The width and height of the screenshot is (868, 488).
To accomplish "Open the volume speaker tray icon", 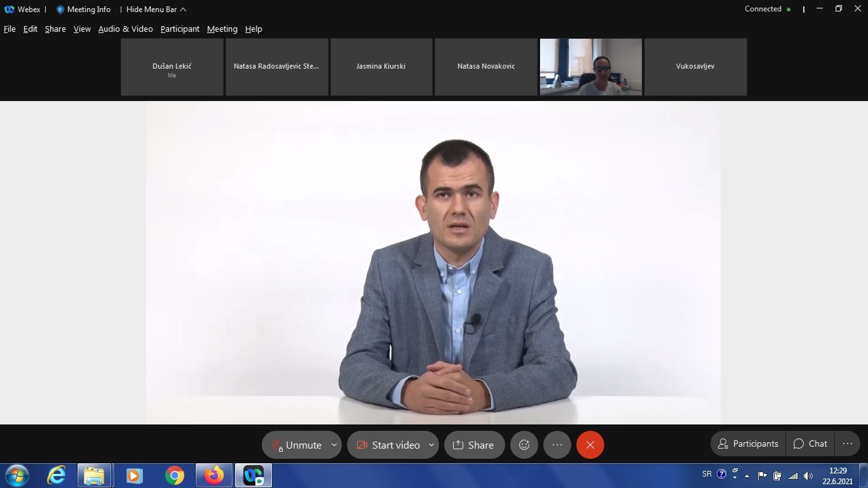I will point(808,475).
